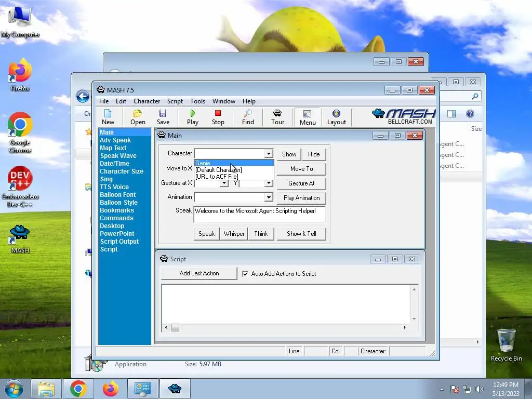Click the Play Animation button
The image size is (532, 399).
[x=302, y=198]
